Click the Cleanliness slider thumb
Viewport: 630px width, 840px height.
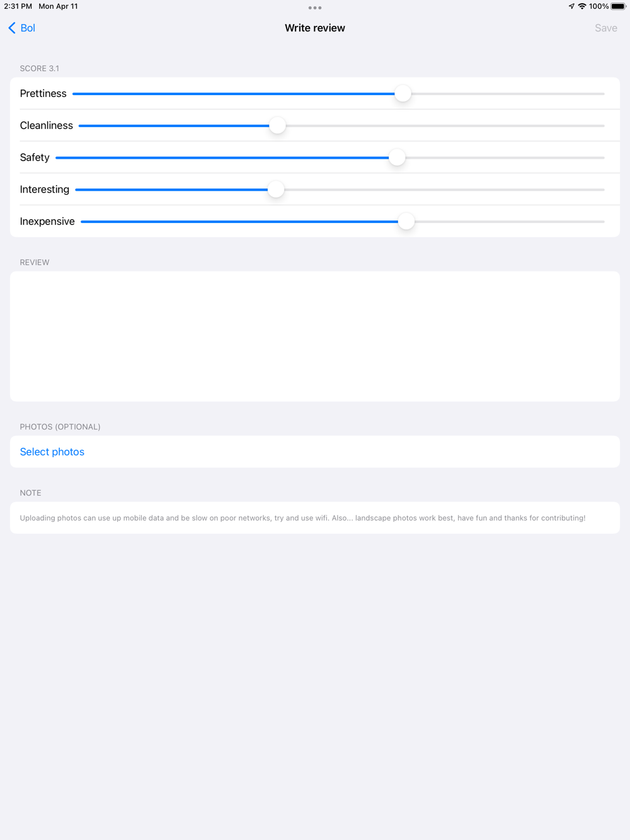[x=277, y=126]
